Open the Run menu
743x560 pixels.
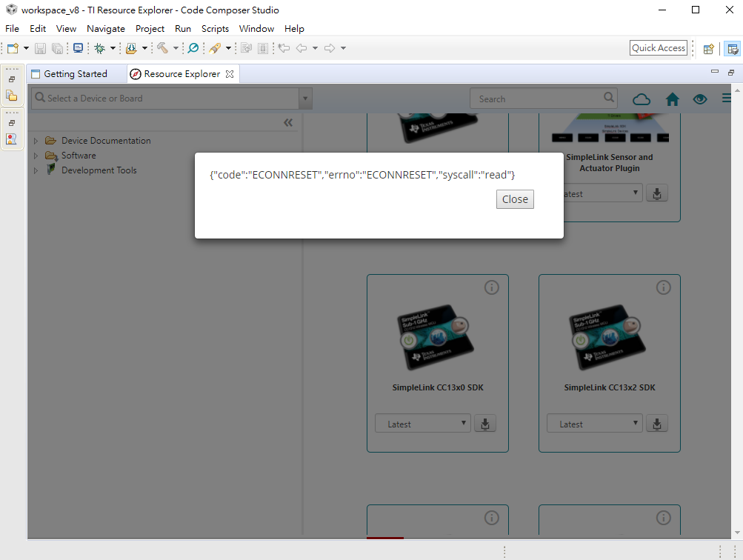(x=183, y=28)
